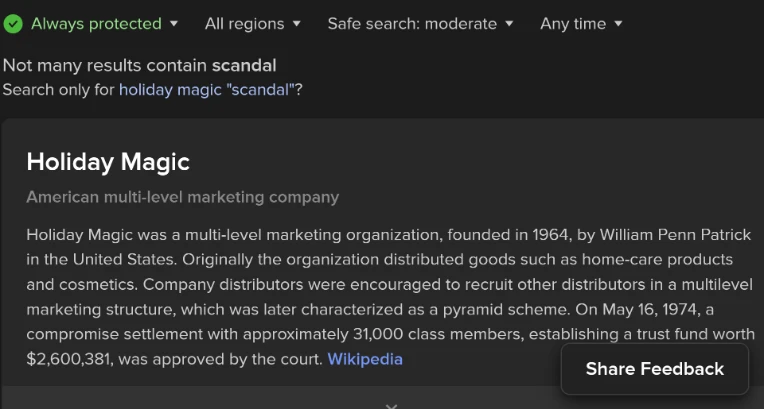Screen dimensions: 764x409
Task: Click the Holiday Magic description paragraph
Action: point(390,297)
